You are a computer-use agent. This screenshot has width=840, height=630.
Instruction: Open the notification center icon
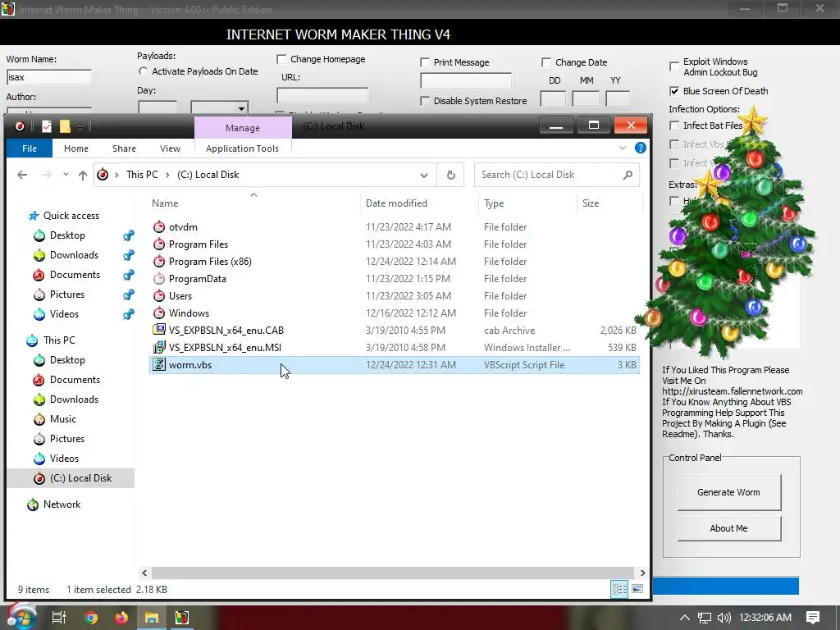813,618
